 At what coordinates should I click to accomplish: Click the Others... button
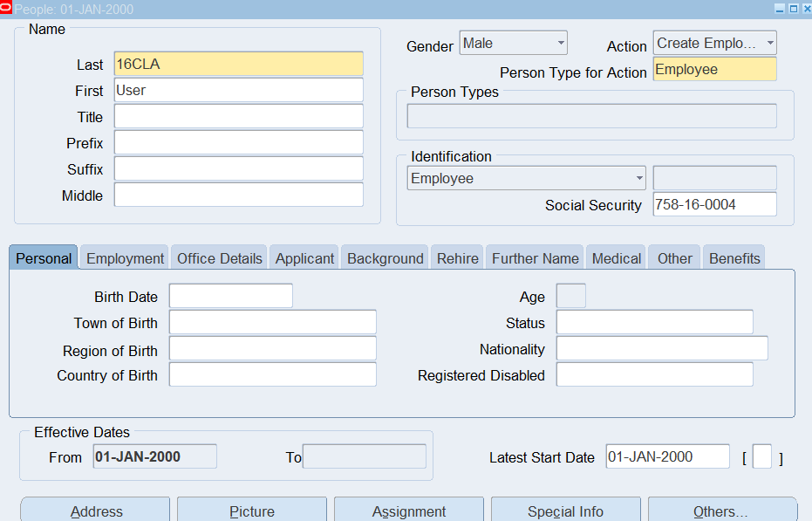(721, 511)
